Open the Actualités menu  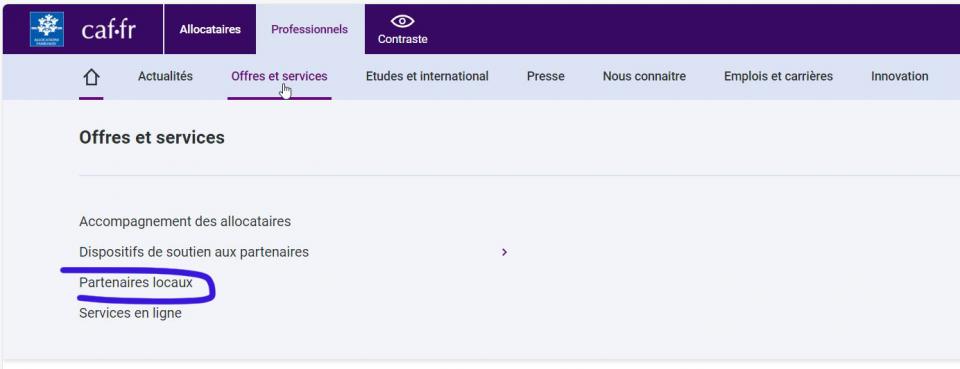(165, 76)
